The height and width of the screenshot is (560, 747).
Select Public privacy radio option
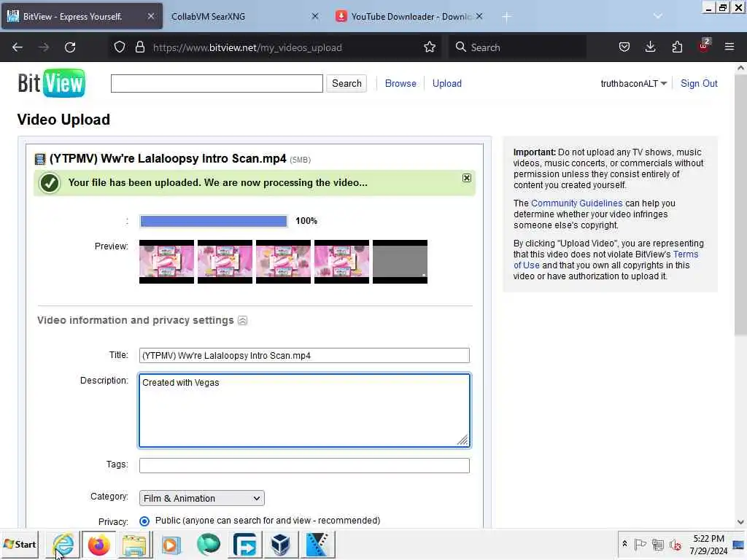[144, 521]
